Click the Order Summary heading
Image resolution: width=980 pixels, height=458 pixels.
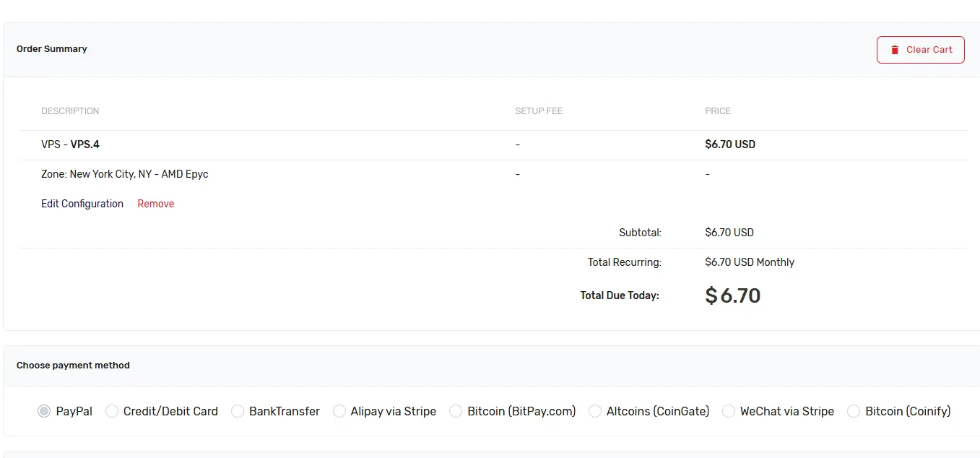(52, 49)
